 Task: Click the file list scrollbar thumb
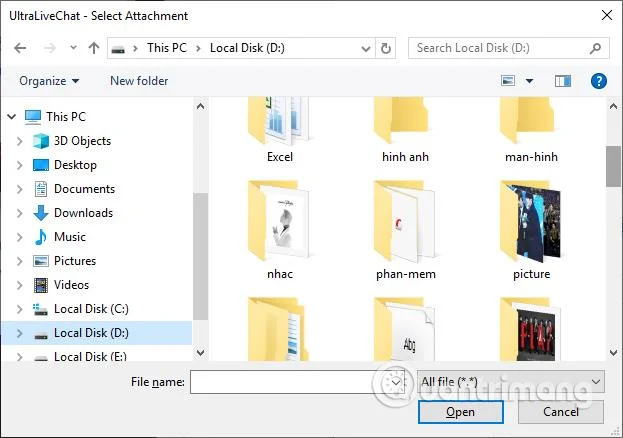[x=613, y=166]
